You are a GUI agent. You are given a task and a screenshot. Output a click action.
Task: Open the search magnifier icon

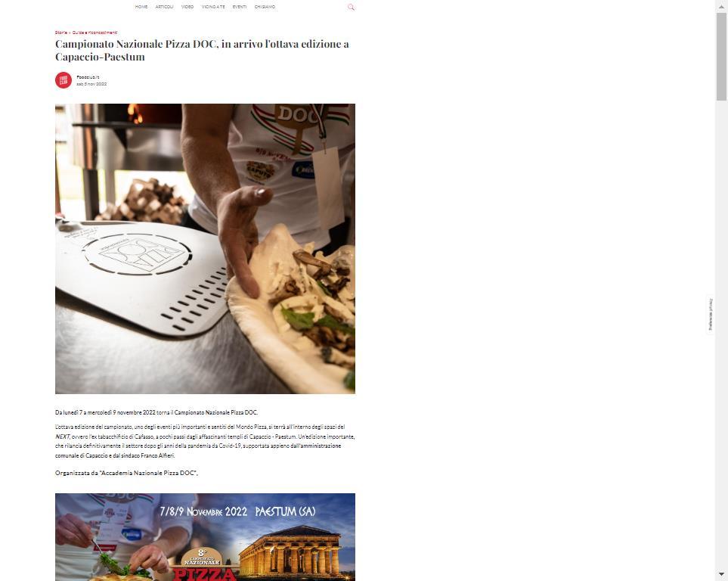[351, 7]
